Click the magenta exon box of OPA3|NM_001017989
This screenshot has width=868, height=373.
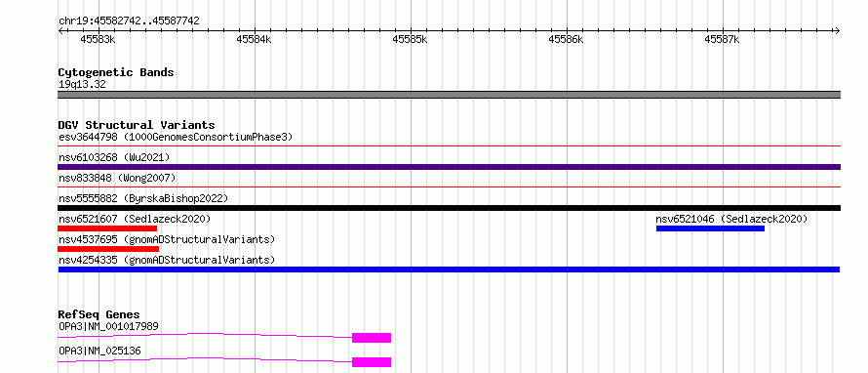click(372, 338)
